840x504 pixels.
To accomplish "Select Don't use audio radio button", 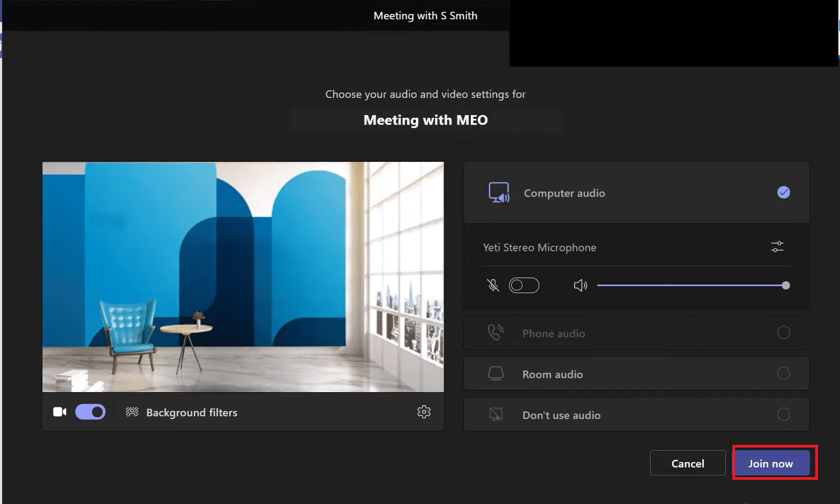I will click(783, 414).
